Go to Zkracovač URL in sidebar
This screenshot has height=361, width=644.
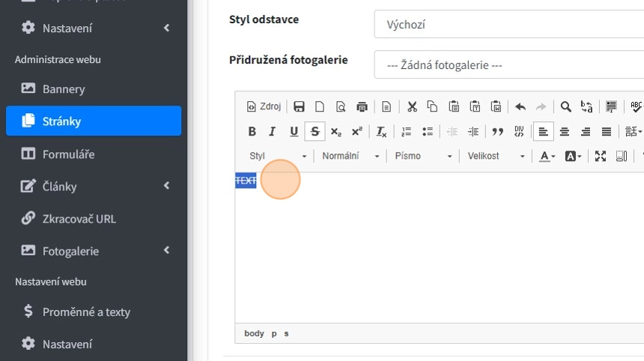(79, 219)
